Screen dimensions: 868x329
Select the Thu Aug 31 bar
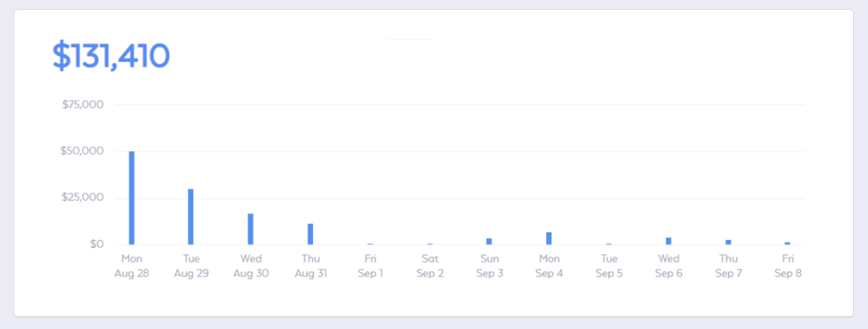coord(311,234)
